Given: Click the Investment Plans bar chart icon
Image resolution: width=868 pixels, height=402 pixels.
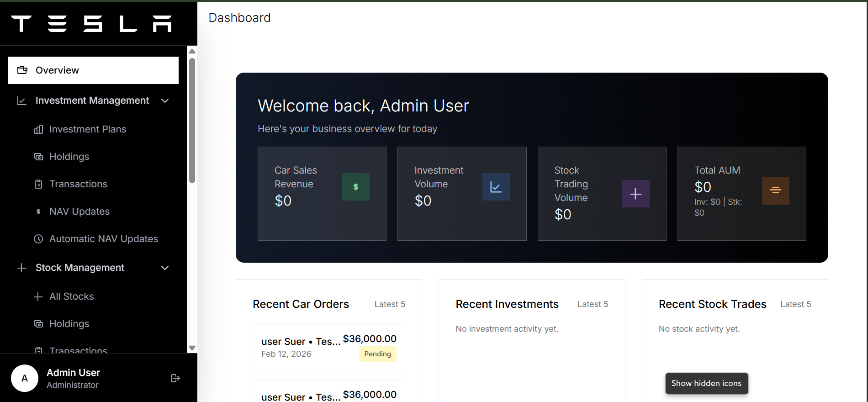Looking at the screenshot, I should click(38, 129).
